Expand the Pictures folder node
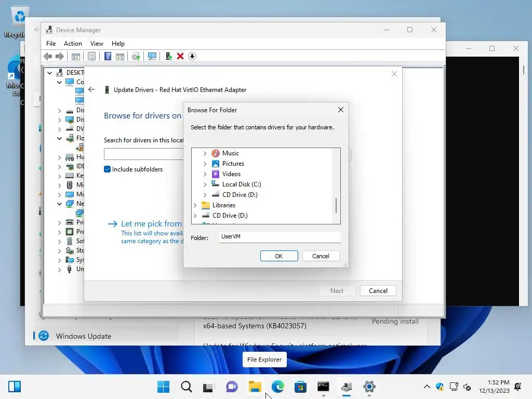This screenshot has width=532, height=399. pyautogui.click(x=205, y=164)
